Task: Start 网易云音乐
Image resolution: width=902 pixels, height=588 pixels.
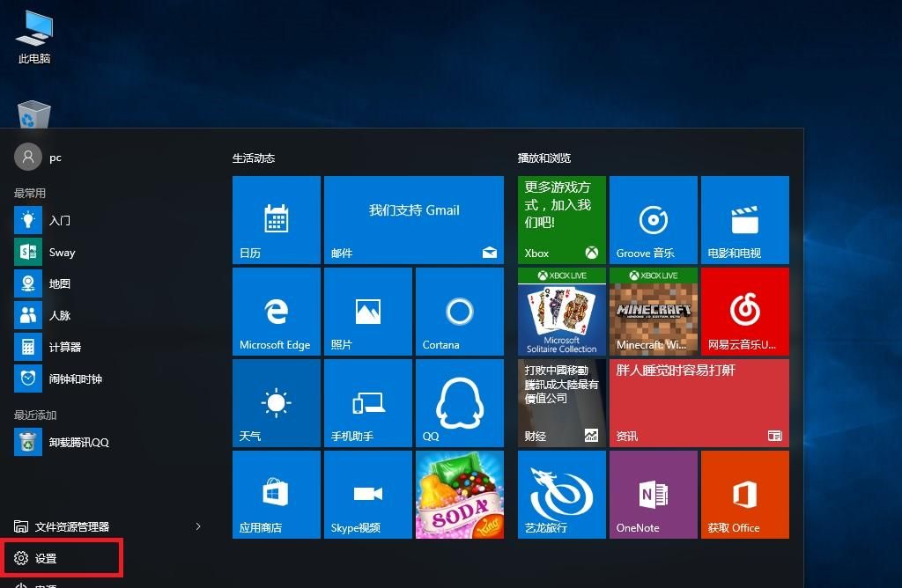Action: (744, 311)
